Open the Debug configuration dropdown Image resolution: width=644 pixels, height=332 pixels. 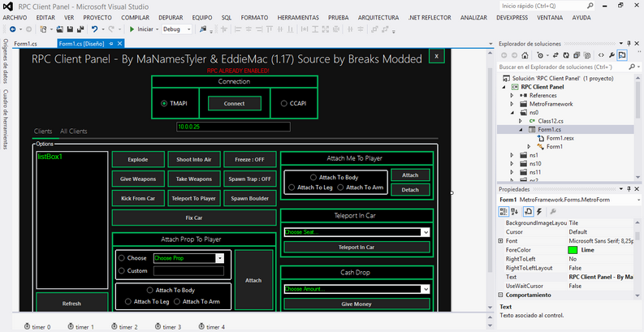pos(189,29)
